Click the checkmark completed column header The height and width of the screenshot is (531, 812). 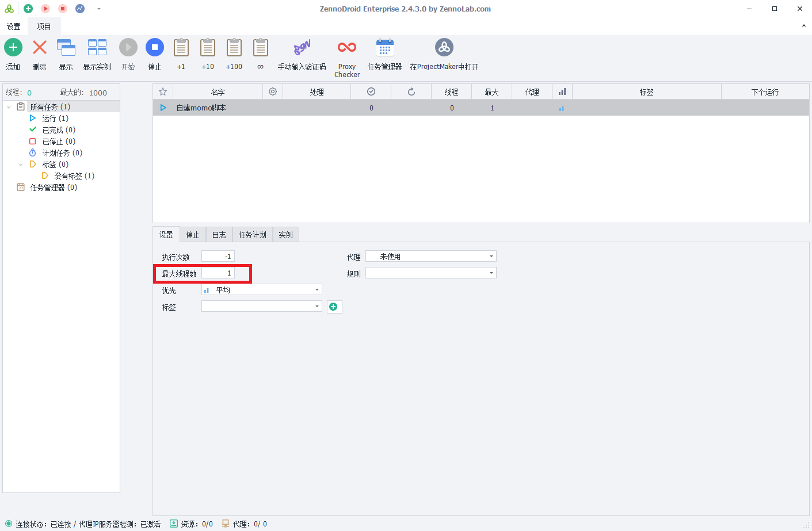pyautogui.click(x=371, y=92)
